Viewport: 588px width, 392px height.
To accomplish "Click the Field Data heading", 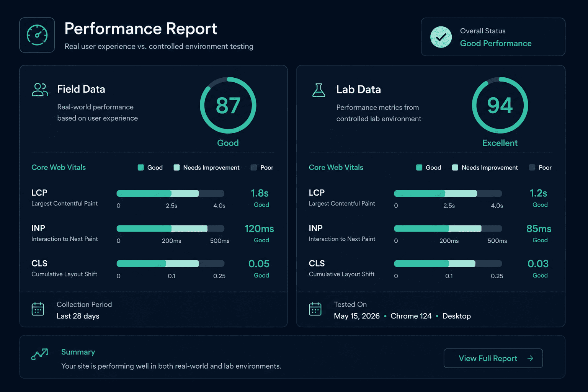I will click(x=81, y=89).
